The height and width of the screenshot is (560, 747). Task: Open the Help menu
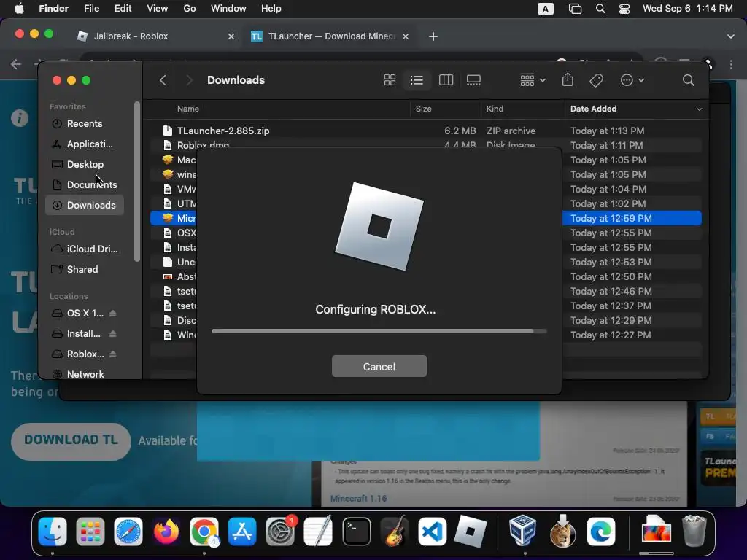[271, 9]
